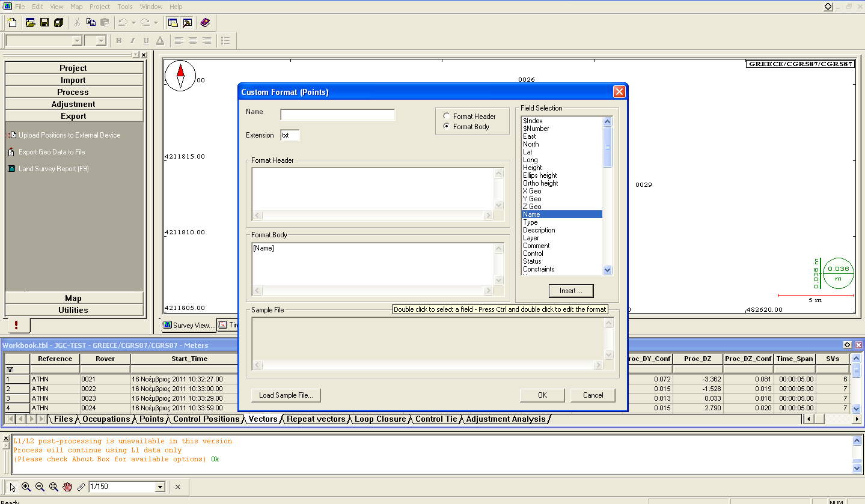The image size is (865, 504).
Task: Click the Open folder toolbar icon
Action: (30, 23)
